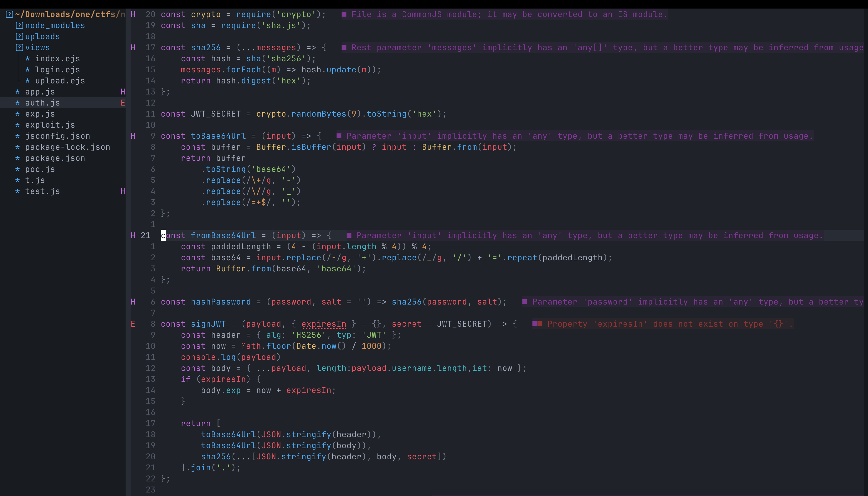
Task: Open the upload.ejs template
Action: [x=60, y=81]
